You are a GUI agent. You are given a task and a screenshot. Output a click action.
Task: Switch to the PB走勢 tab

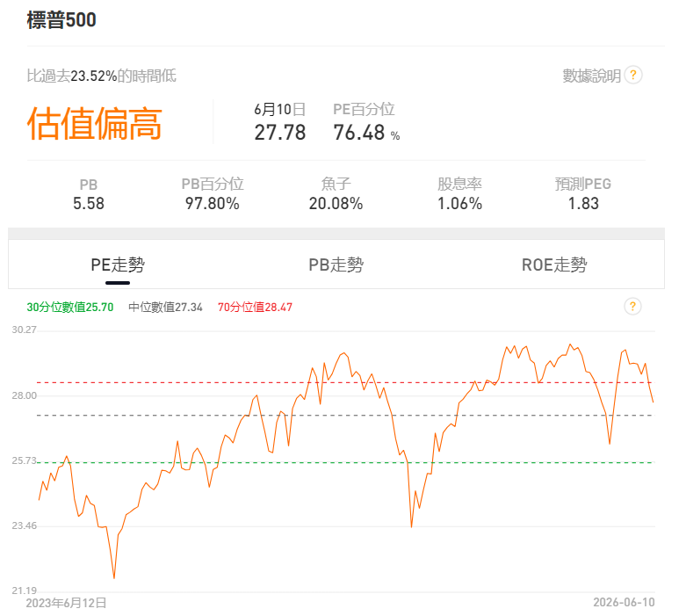pyautogui.click(x=336, y=265)
